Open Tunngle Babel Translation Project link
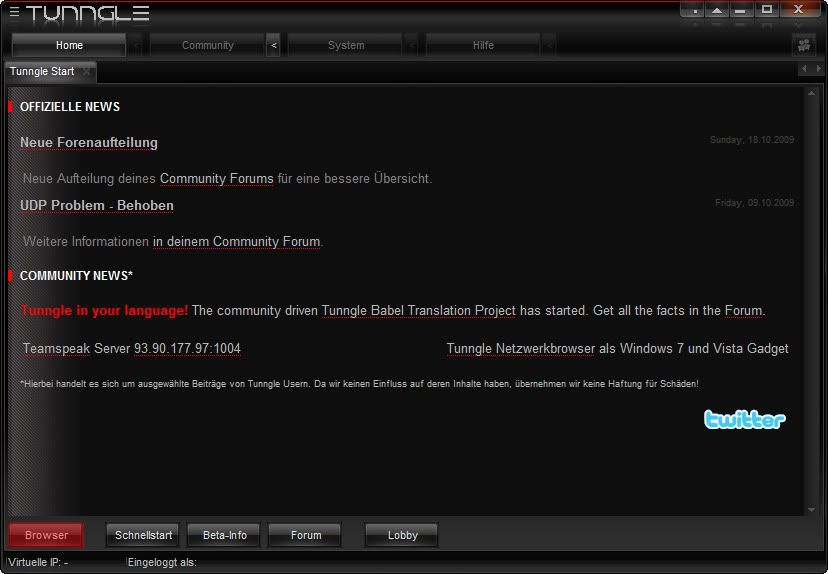This screenshot has width=828, height=574. [x=418, y=310]
